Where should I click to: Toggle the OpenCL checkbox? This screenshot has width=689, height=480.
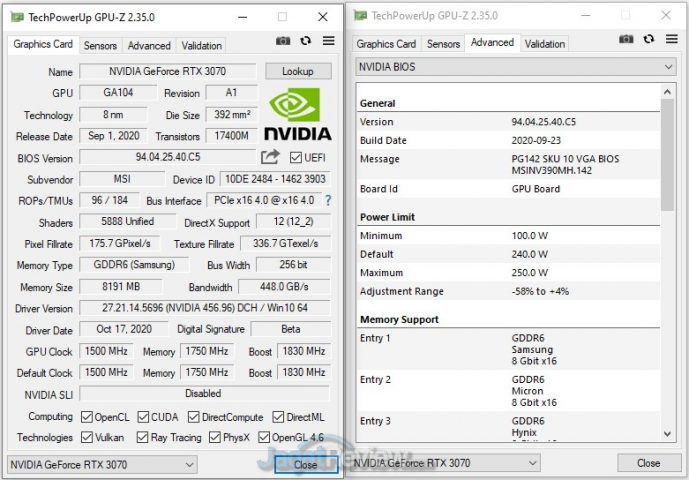pos(87,417)
